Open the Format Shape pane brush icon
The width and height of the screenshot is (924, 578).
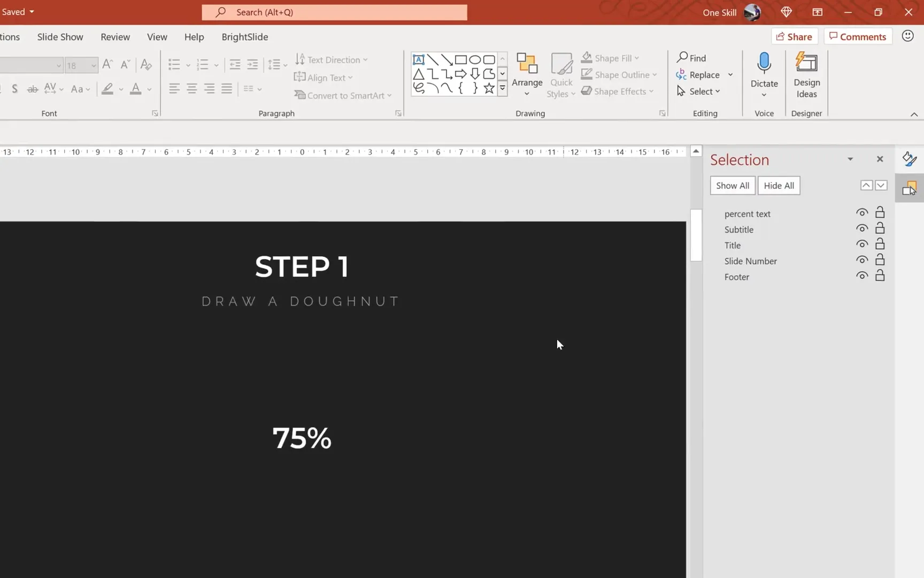pos(908,158)
